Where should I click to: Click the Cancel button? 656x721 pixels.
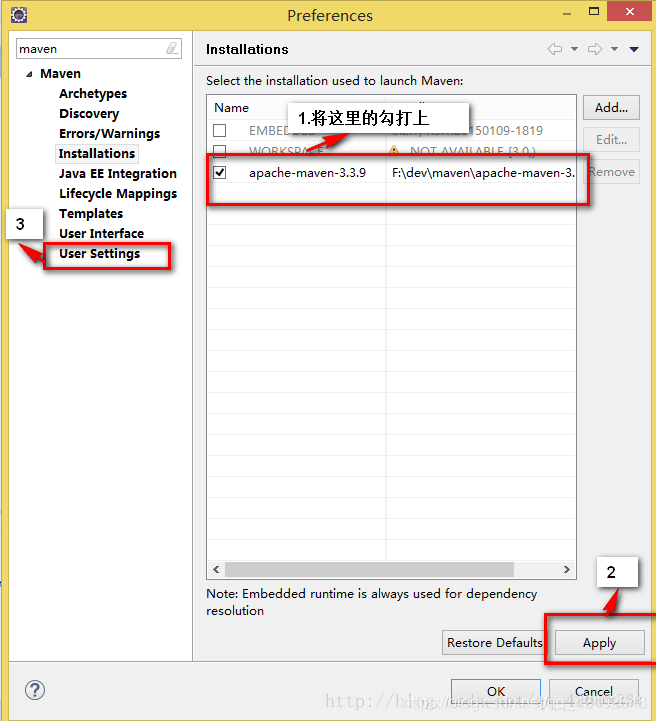coord(593,691)
